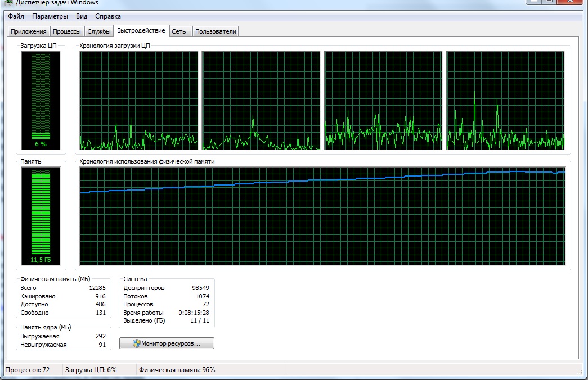The image size is (588, 380).
Task: Click the second CPU core history graph
Action: pyautogui.click(x=261, y=100)
